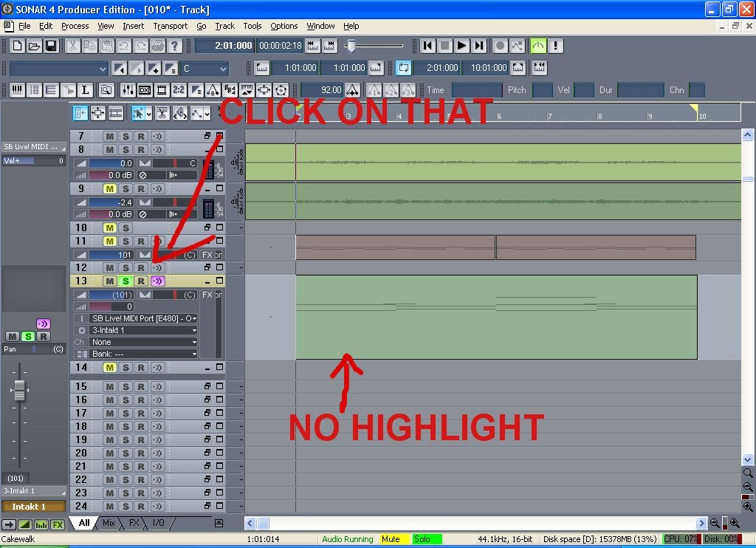Go to end of project
The image size is (756, 548).
click(478, 46)
